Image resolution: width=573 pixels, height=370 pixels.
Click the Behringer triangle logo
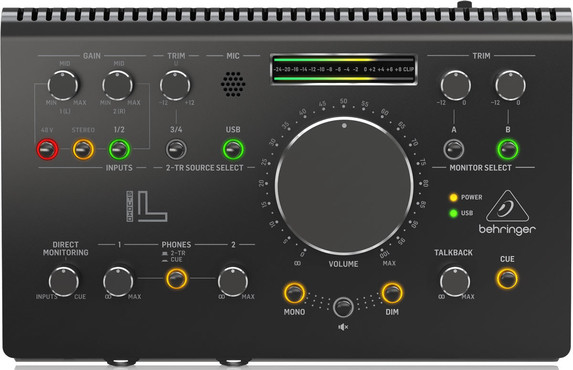(508, 206)
